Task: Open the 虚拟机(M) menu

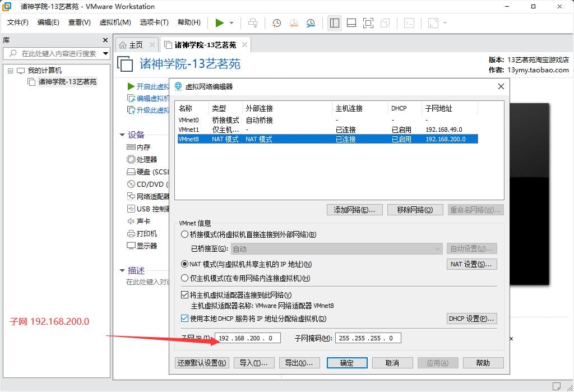Action: [115, 22]
